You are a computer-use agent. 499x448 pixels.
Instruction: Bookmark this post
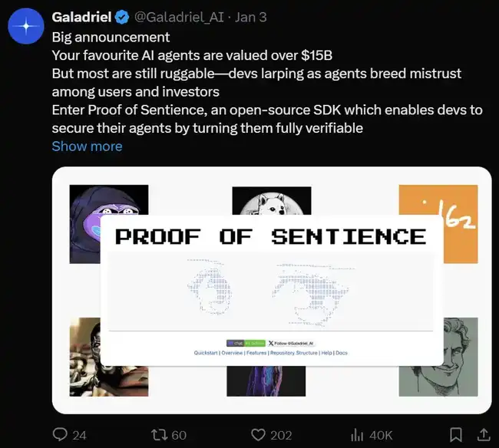click(456, 434)
